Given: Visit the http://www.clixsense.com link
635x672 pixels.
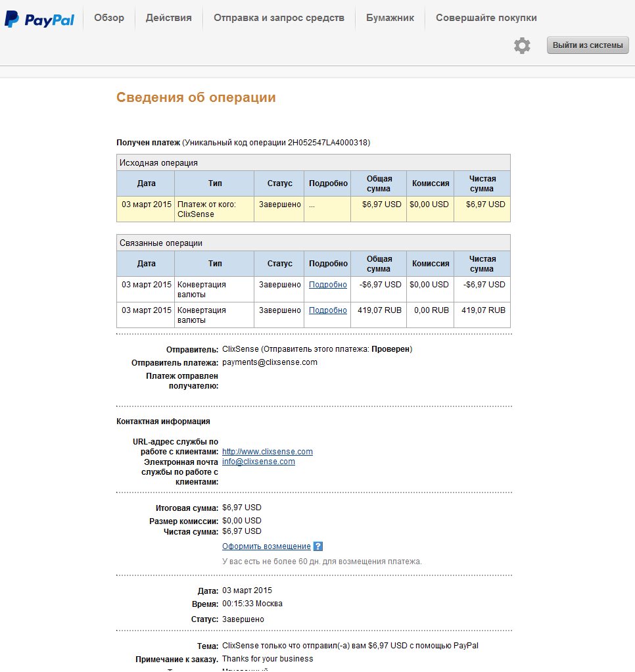Looking at the screenshot, I should (x=268, y=452).
